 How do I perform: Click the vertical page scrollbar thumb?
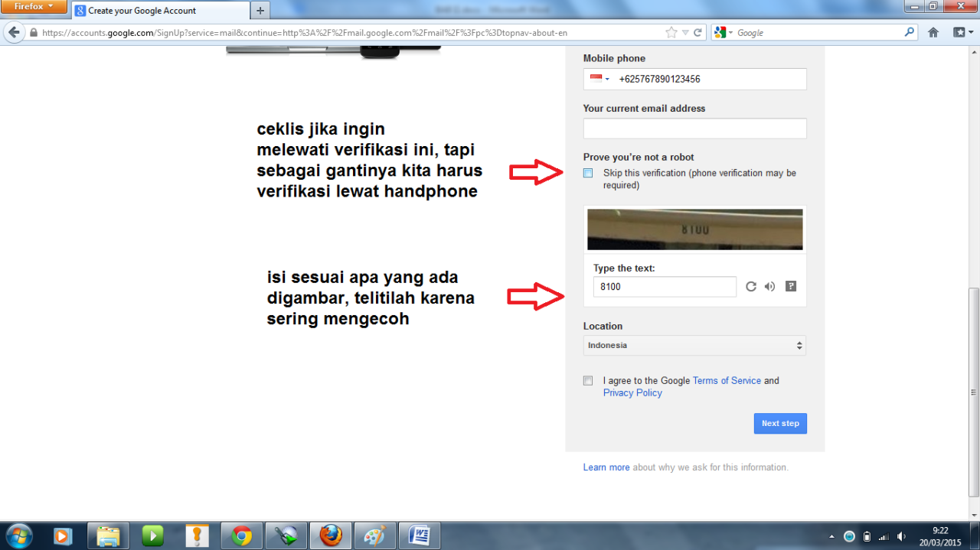(974, 392)
